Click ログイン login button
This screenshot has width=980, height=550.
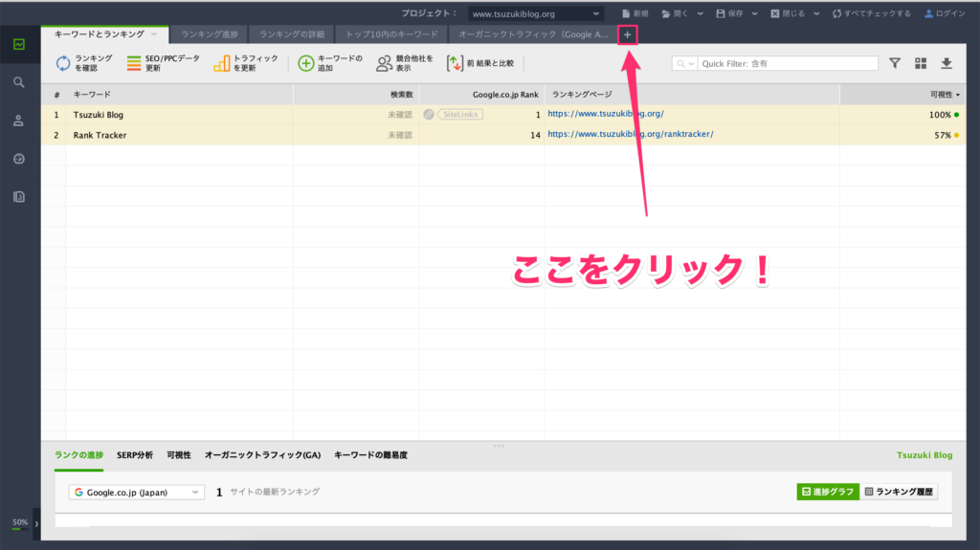[945, 13]
